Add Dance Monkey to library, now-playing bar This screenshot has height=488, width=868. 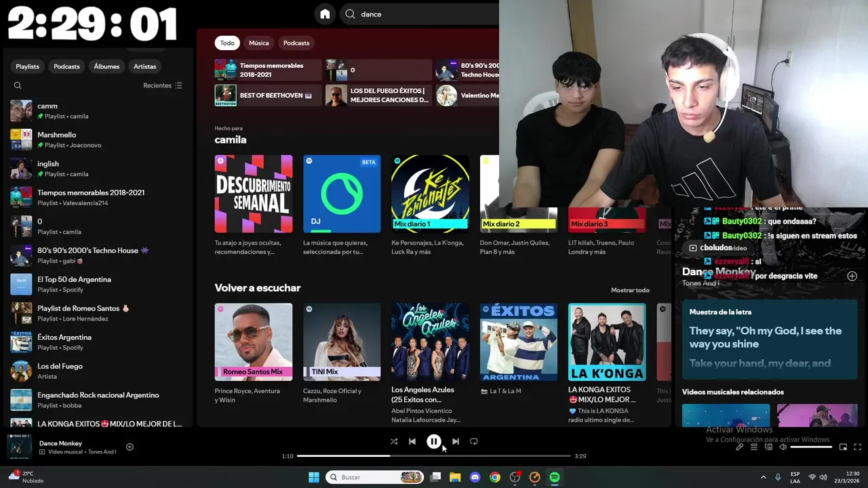pos(130,447)
